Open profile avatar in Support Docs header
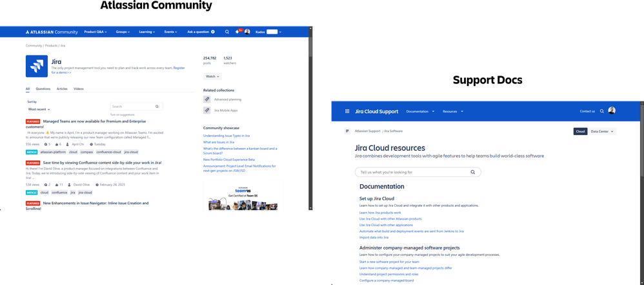Screen dimensions: 644x285 [612, 111]
